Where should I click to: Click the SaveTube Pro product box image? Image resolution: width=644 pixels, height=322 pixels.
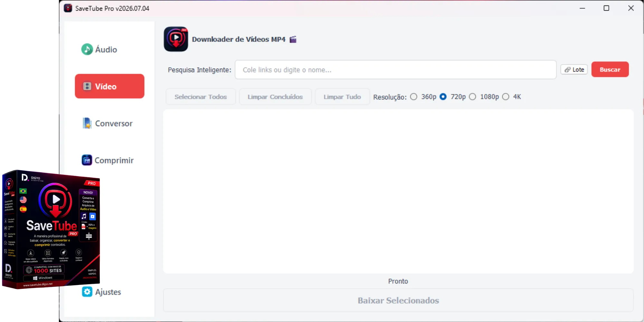click(x=51, y=229)
